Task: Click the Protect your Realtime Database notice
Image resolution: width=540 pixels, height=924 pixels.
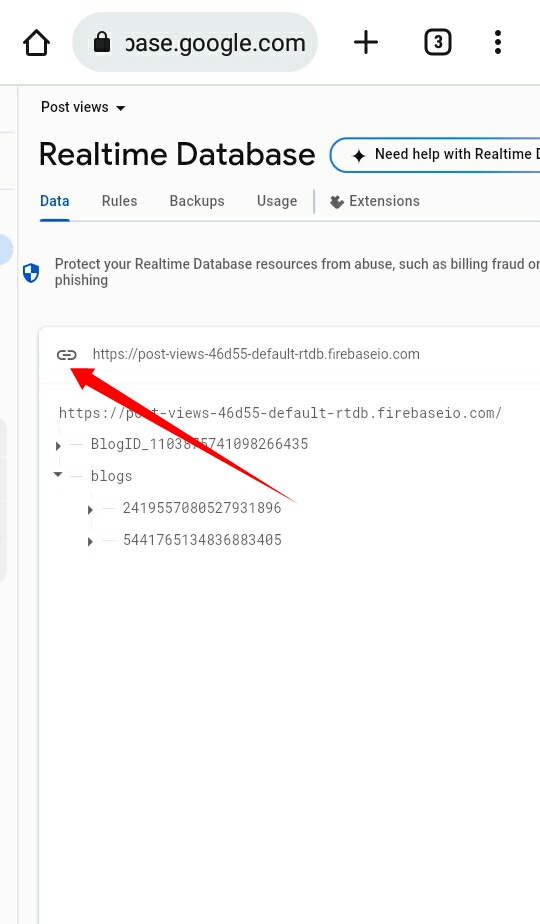Action: tap(297, 272)
